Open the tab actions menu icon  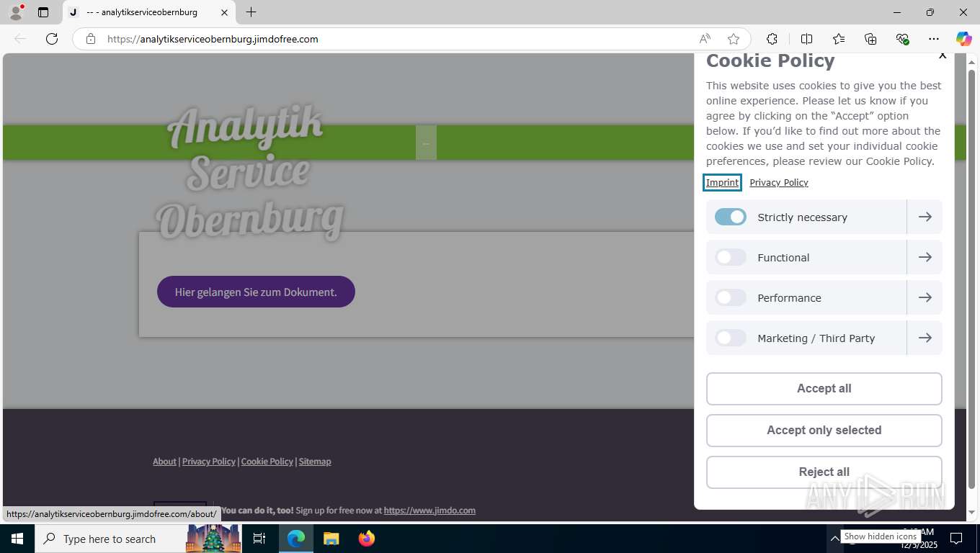pyautogui.click(x=43, y=12)
